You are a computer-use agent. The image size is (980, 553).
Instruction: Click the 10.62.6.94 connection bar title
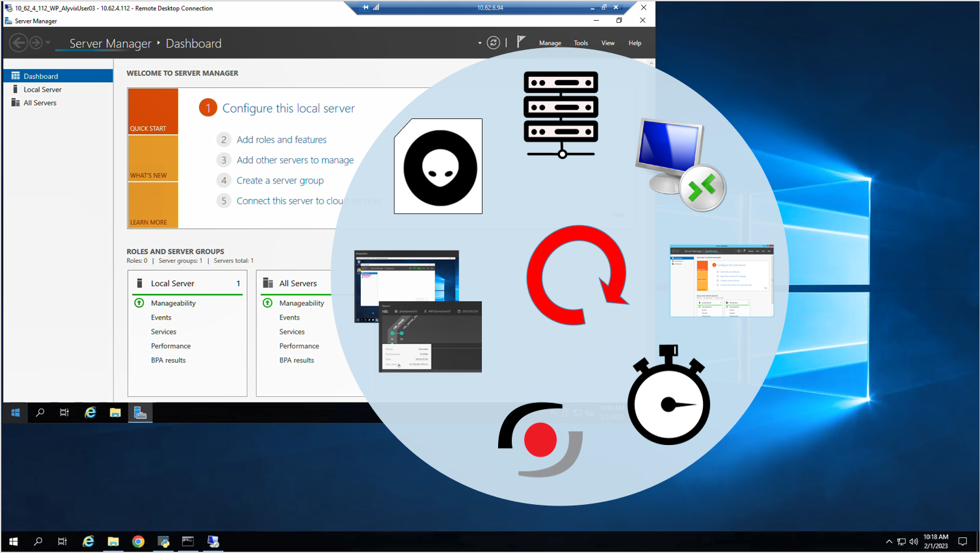click(x=490, y=8)
